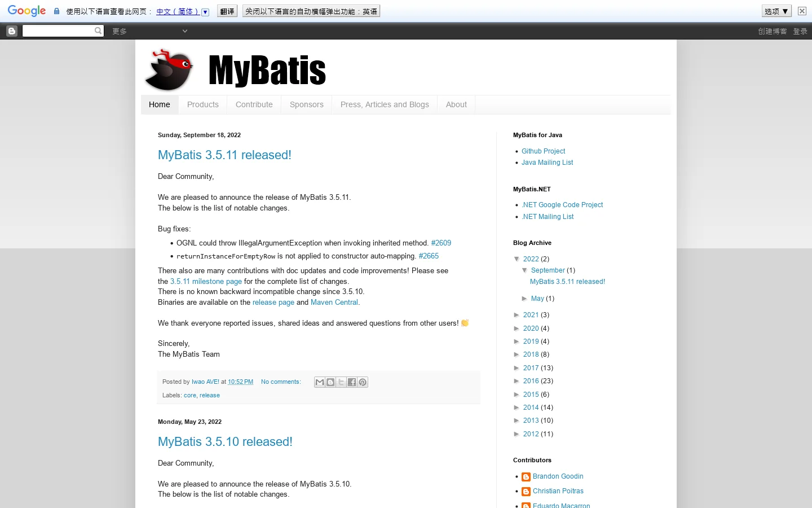Select the Home tab

[160, 104]
